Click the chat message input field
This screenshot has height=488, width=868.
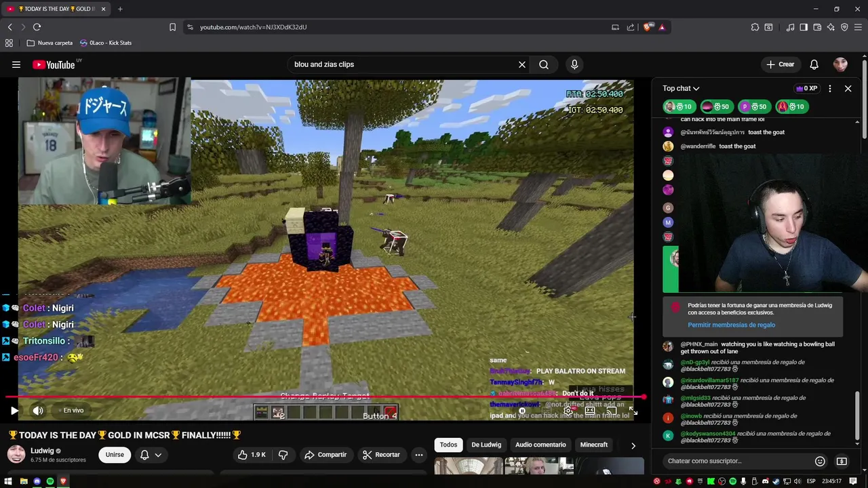tap(738, 461)
